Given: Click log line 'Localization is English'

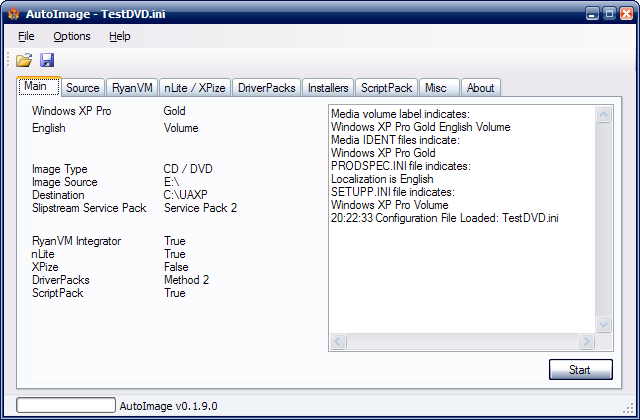Looking at the screenshot, I should [382, 180].
